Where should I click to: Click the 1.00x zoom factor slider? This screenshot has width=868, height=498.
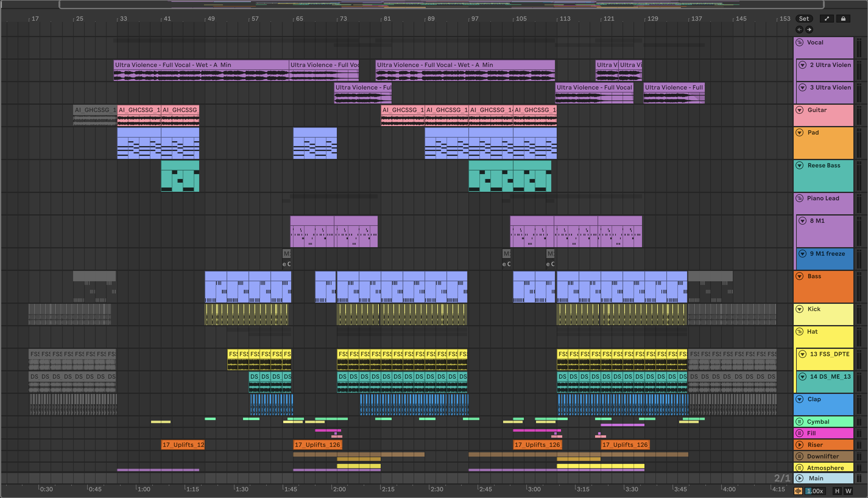tap(815, 491)
